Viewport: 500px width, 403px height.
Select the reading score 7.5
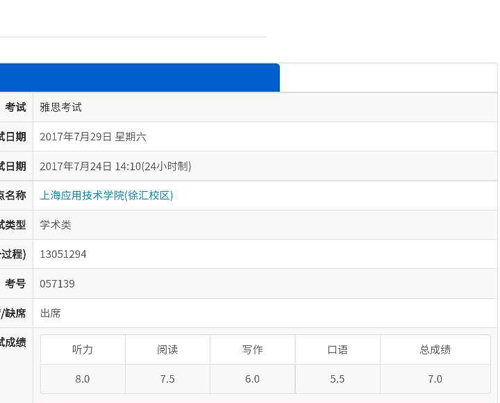pyautogui.click(x=167, y=379)
